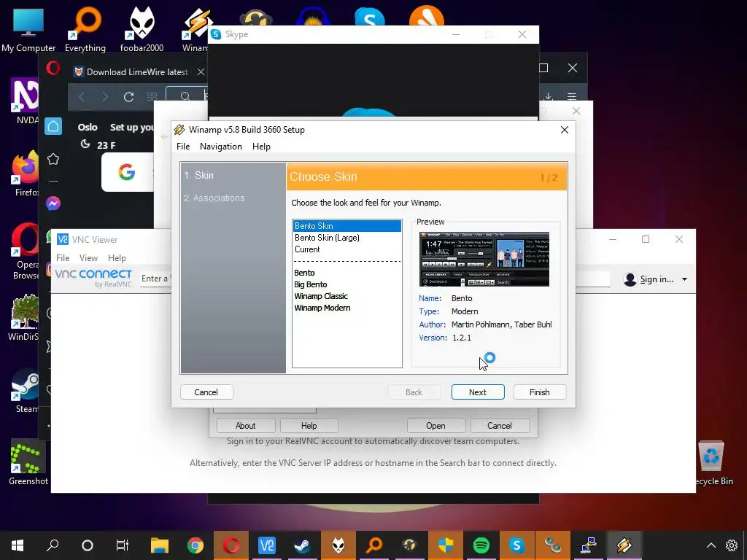Open Task View on the taskbar
The height and width of the screenshot is (560, 747).
123,545
